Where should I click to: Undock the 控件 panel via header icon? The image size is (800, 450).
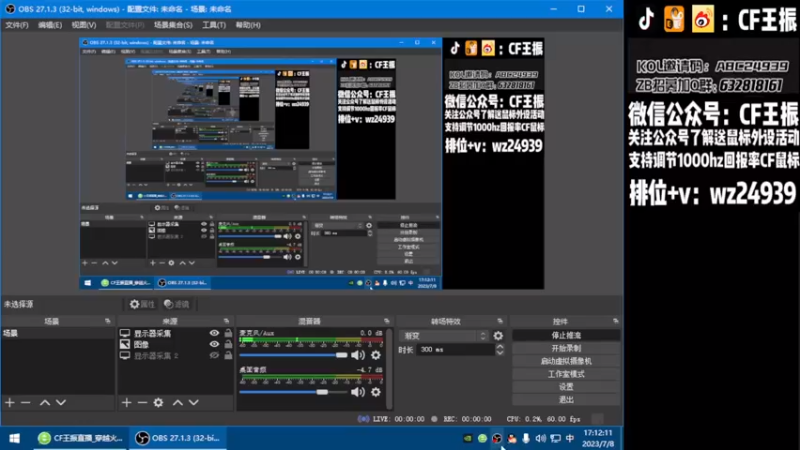[616, 321]
